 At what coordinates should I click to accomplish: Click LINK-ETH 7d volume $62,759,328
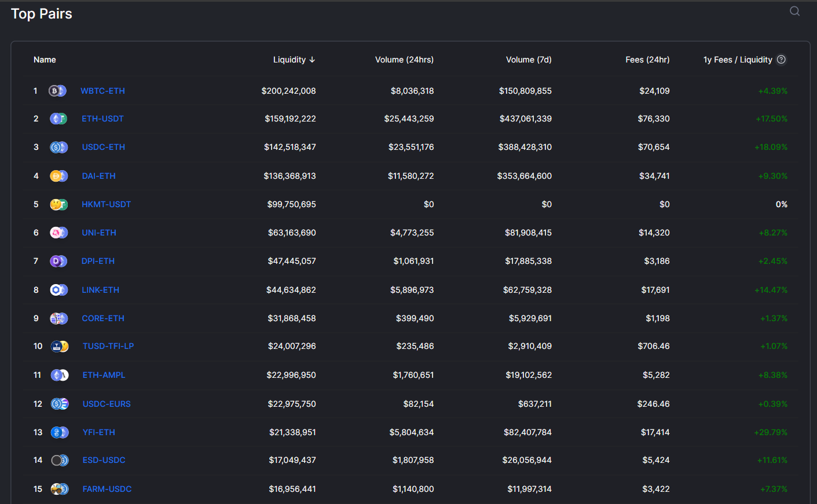tap(527, 290)
